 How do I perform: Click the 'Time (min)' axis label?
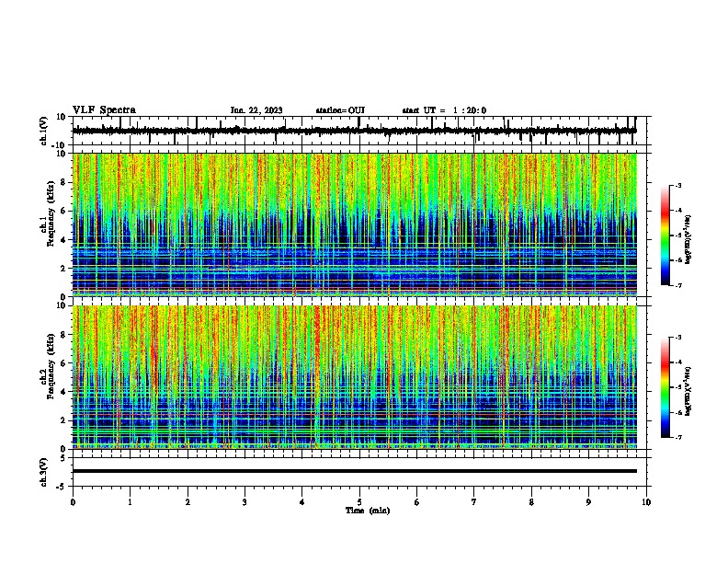[x=368, y=511]
